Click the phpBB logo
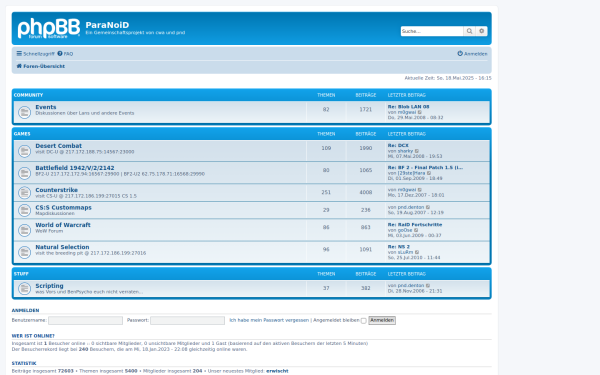 pyautogui.click(x=49, y=28)
